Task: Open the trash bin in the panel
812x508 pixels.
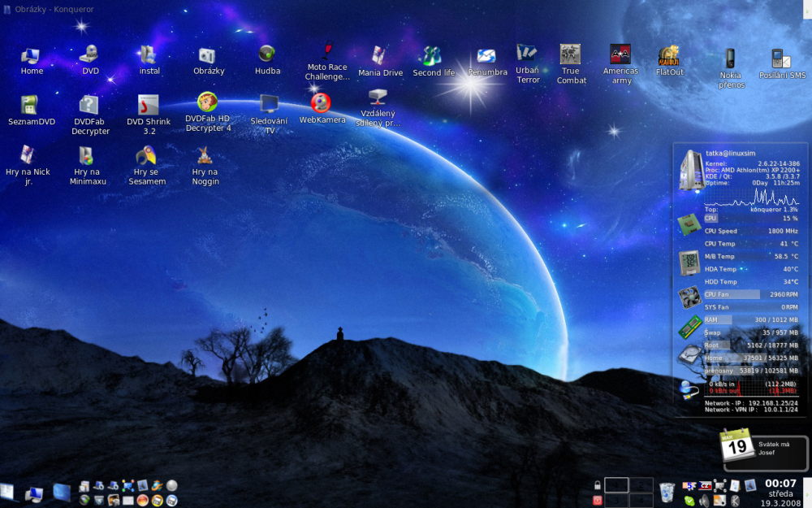Action: click(x=667, y=493)
